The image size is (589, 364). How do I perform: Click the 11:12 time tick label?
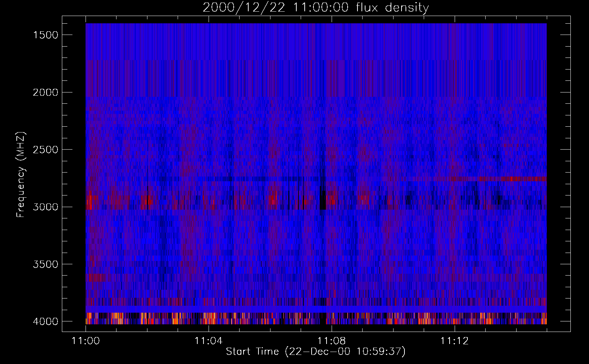coord(454,341)
